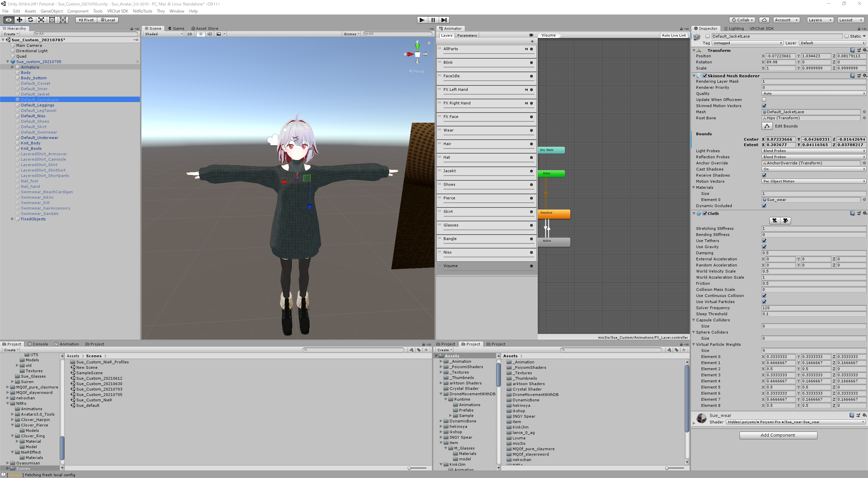Select the Rotate tool in the toolbar
Image resolution: width=868 pixels, height=478 pixels.
click(30, 20)
